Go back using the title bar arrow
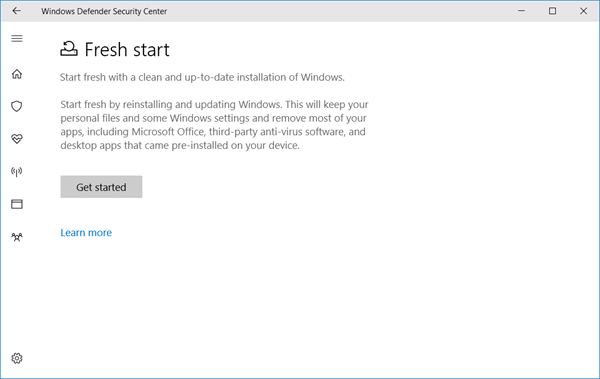The height and width of the screenshot is (379, 600). (x=16, y=11)
